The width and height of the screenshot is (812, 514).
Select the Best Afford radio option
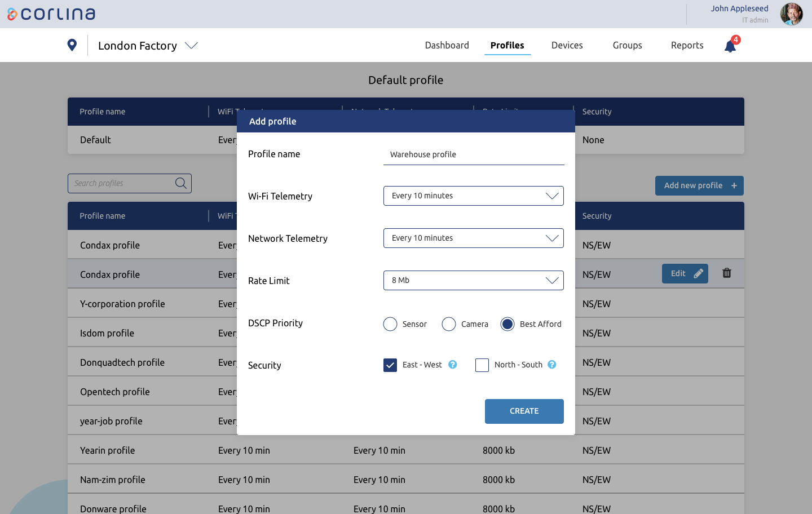tap(507, 324)
